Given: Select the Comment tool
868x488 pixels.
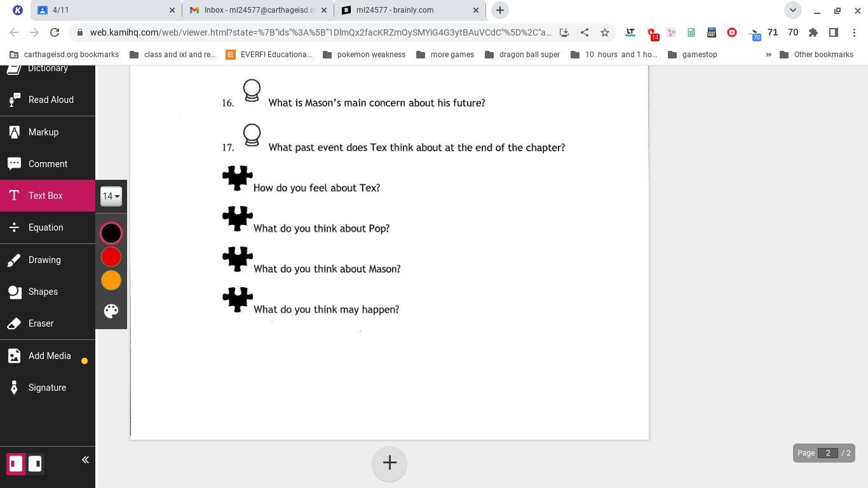Looking at the screenshot, I should 48,164.
